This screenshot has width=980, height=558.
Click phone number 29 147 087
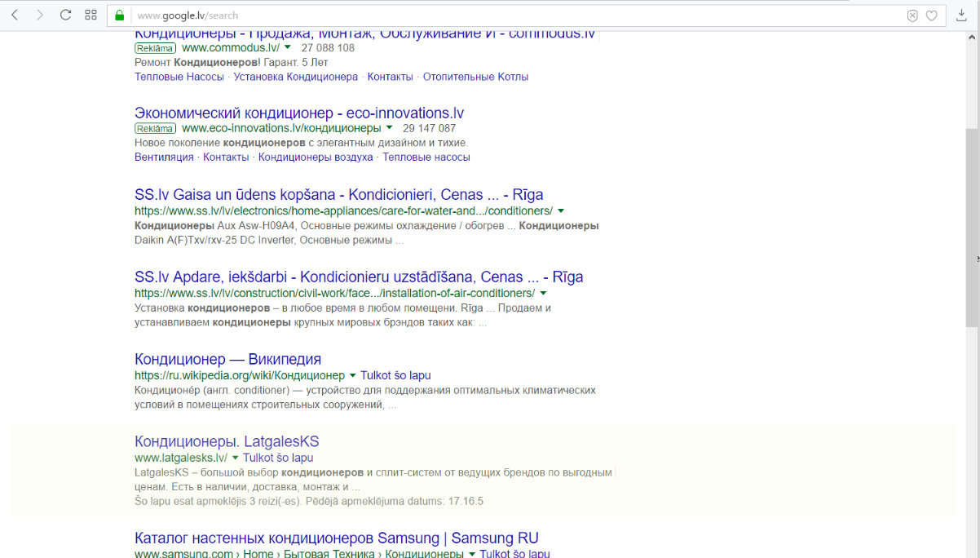point(429,128)
